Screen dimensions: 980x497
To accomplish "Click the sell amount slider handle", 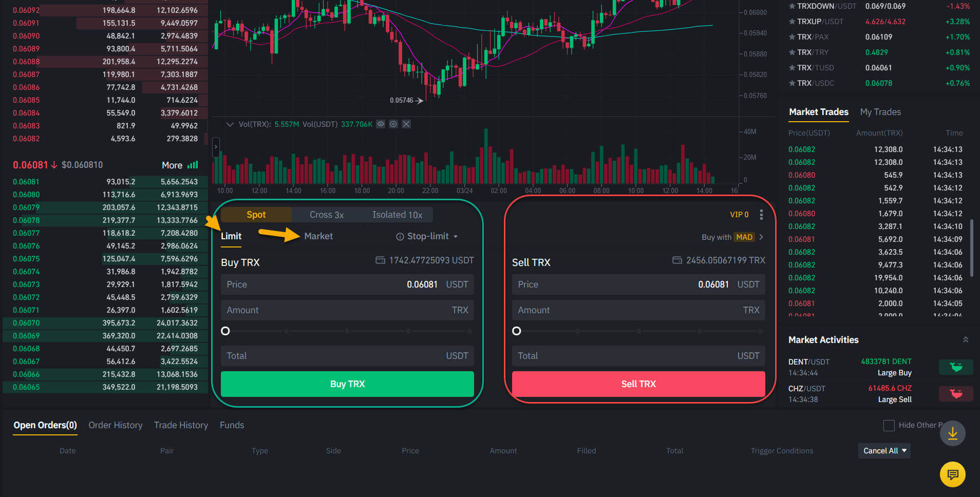I will (517, 331).
